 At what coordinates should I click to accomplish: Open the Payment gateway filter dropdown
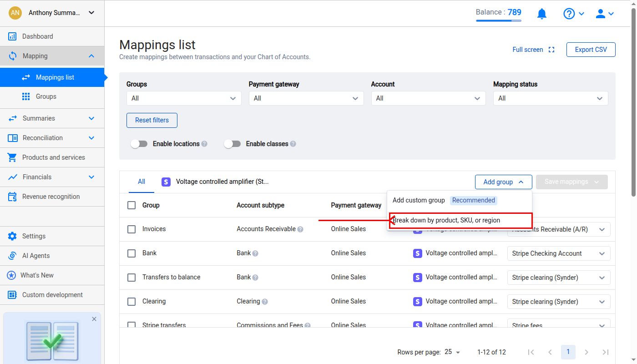pos(306,98)
